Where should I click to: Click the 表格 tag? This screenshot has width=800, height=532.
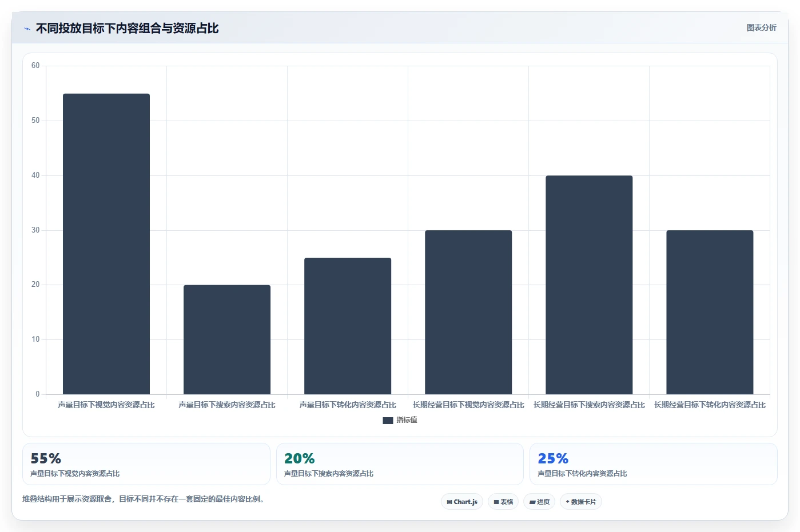(x=503, y=502)
